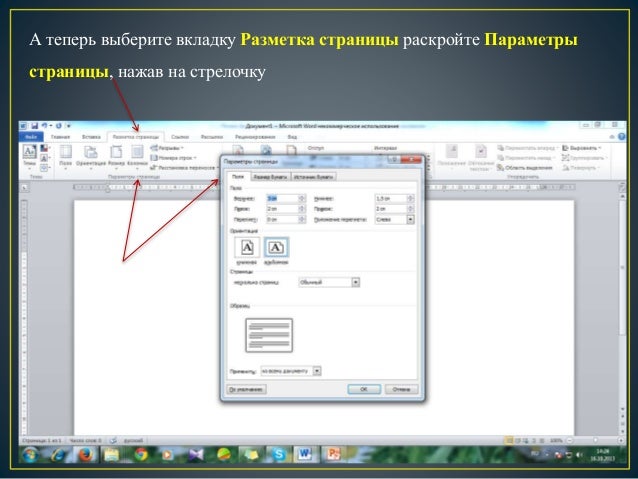Click the Windows Start button

pos(31,455)
